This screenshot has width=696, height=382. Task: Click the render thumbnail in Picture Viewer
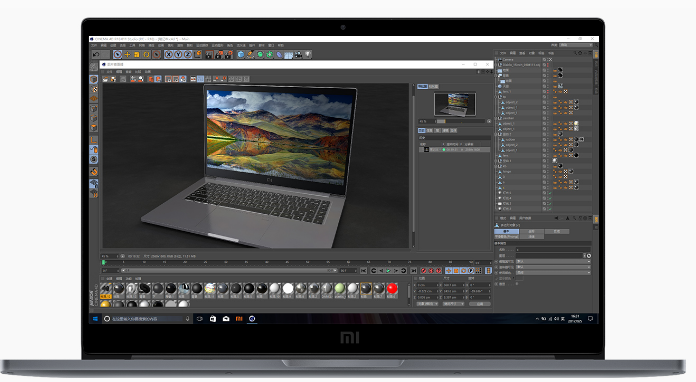[455, 104]
